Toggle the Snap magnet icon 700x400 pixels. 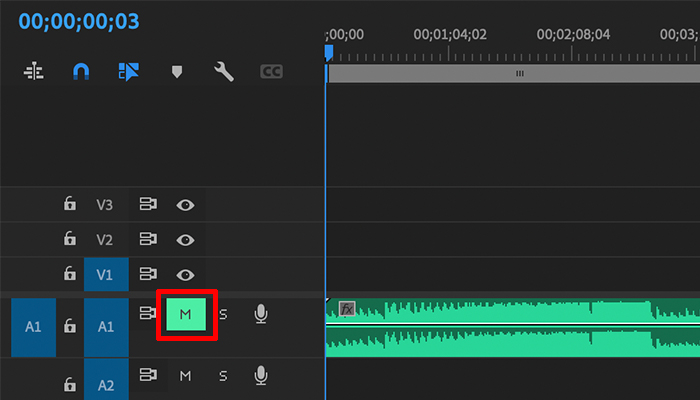click(81, 71)
